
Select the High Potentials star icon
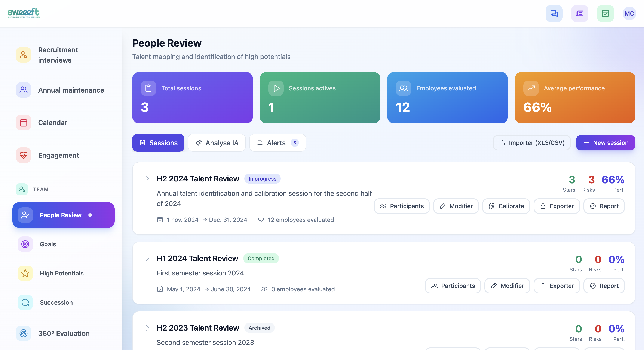(x=25, y=273)
